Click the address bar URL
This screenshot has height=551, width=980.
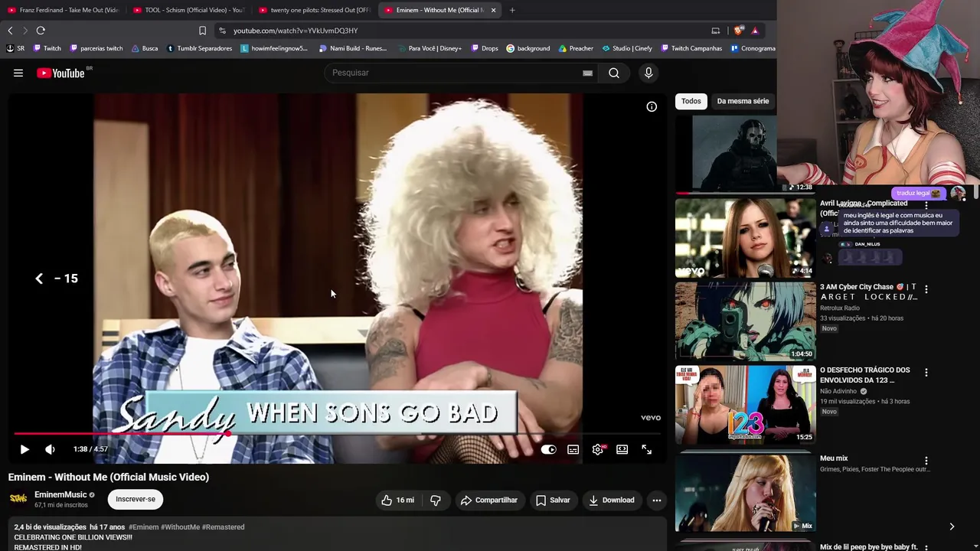(296, 31)
